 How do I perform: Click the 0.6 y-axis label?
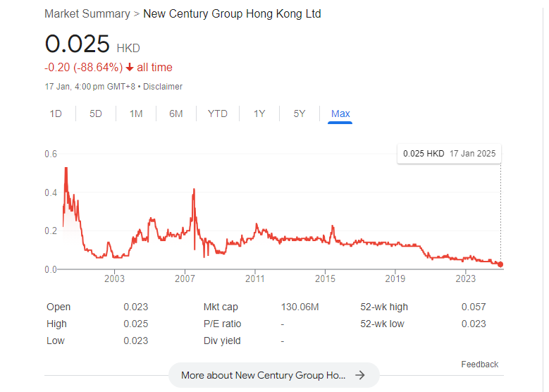[x=51, y=154]
